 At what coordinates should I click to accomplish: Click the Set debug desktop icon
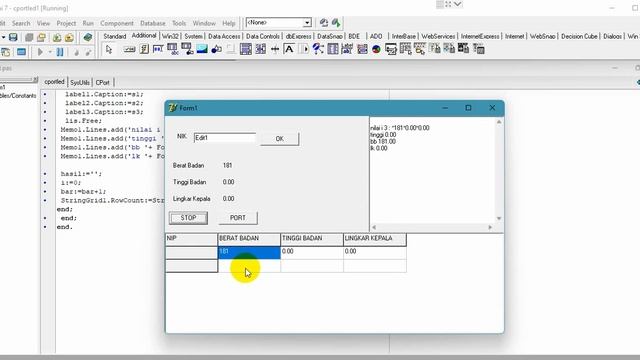336,23
